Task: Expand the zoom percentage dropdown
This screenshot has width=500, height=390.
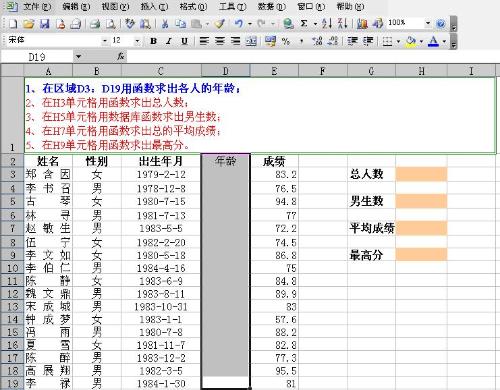Action: [428, 23]
